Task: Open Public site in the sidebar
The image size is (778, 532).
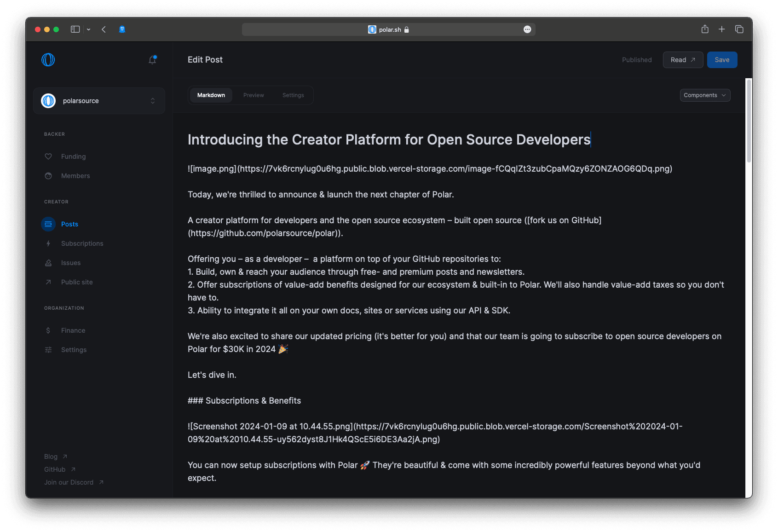Action: click(77, 282)
